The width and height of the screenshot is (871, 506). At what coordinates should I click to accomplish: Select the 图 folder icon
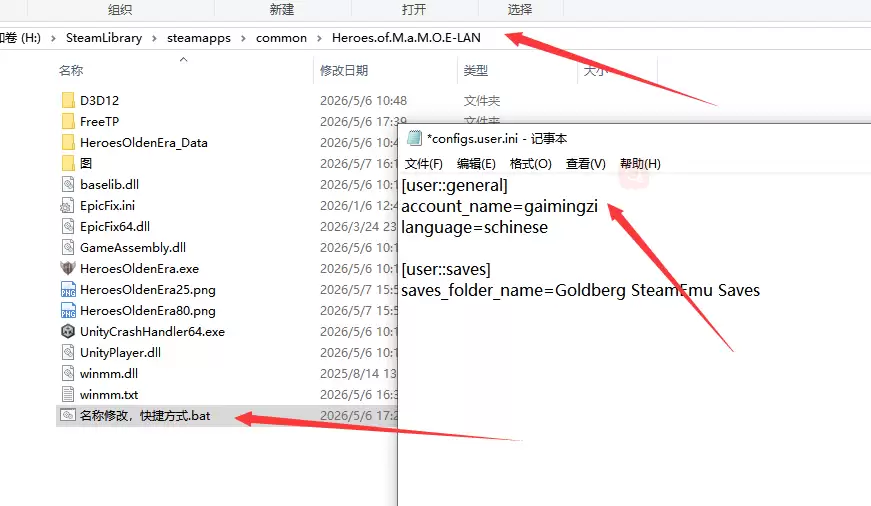coord(68,163)
